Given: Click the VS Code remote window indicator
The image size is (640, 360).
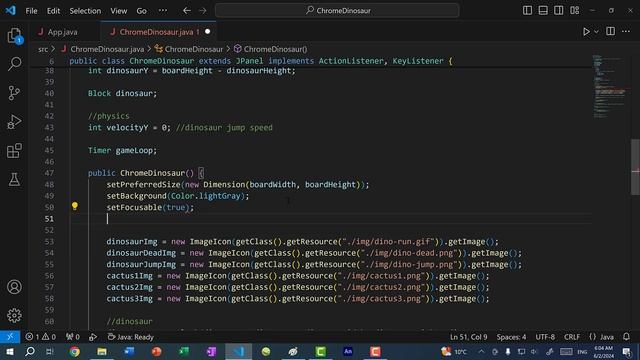Looking at the screenshot, I should 10,337.
